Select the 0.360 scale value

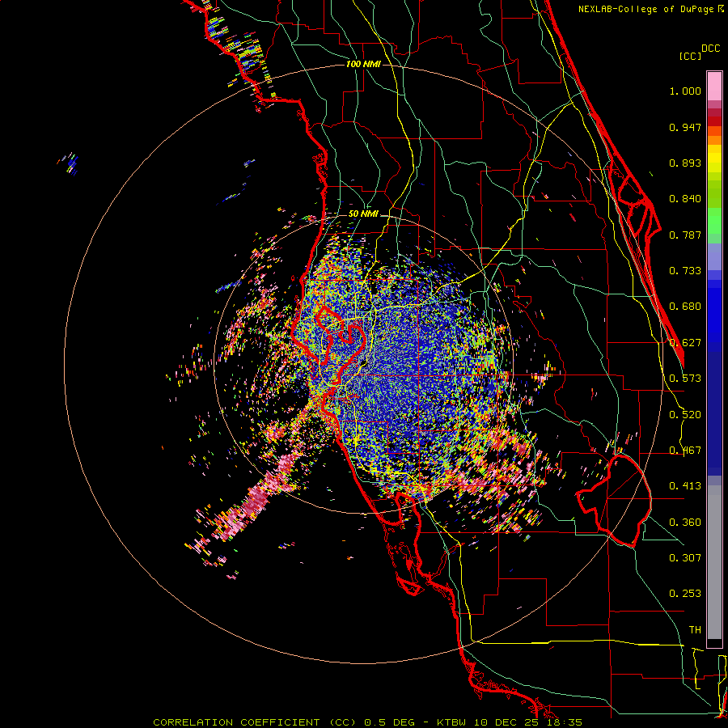(x=685, y=523)
